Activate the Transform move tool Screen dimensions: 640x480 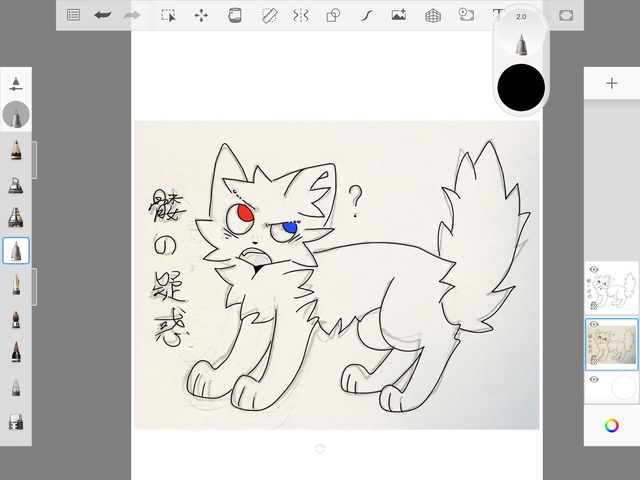click(201, 15)
